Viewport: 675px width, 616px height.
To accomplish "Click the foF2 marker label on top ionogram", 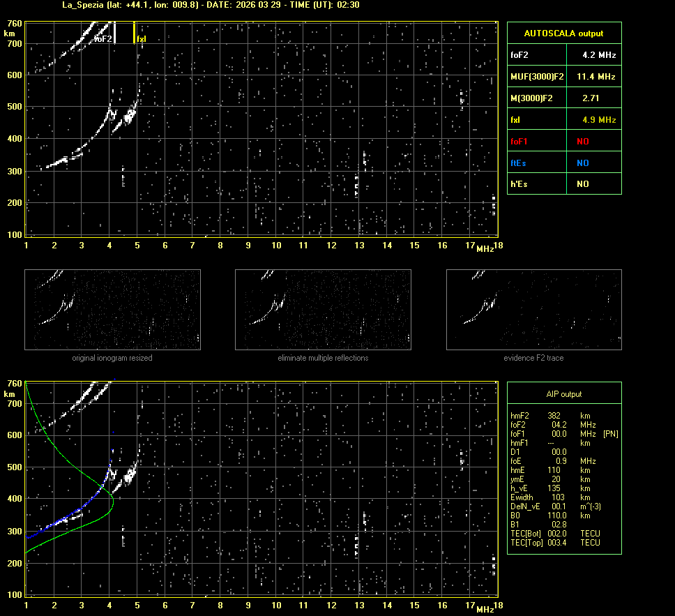I will coord(103,39).
